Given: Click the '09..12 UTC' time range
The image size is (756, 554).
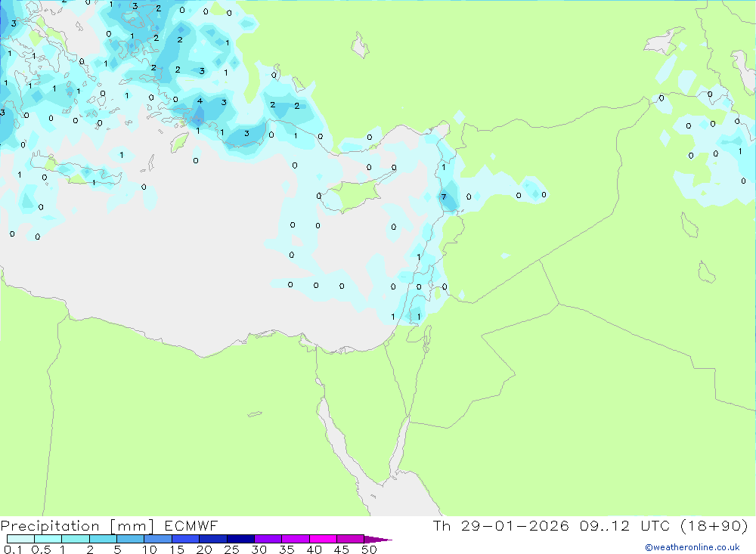Looking at the screenshot, I should (x=624, y=526).
